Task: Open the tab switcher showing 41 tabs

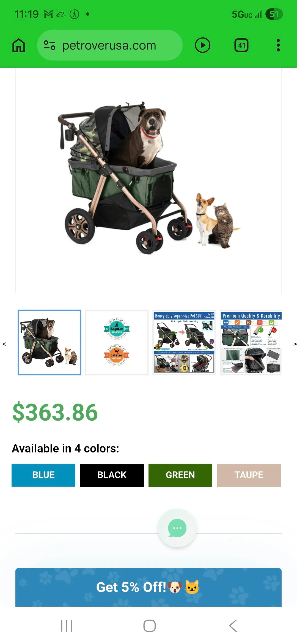Action: [241, 45]
